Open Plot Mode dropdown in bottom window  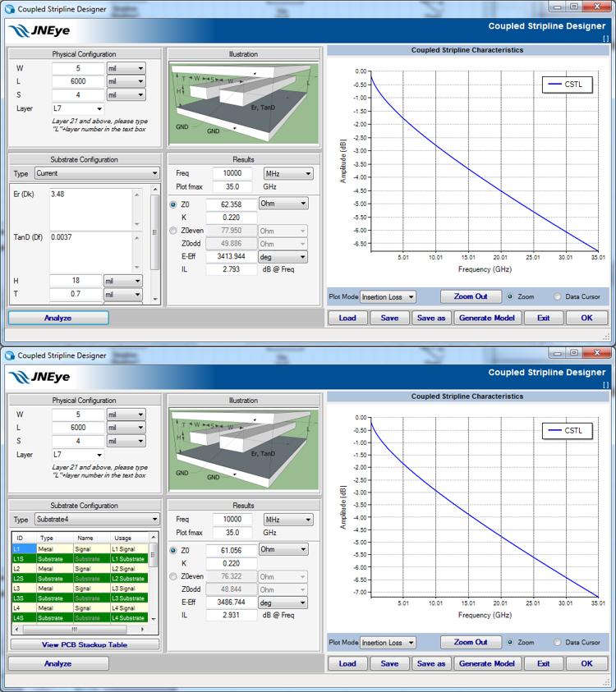tap(388, 643)
